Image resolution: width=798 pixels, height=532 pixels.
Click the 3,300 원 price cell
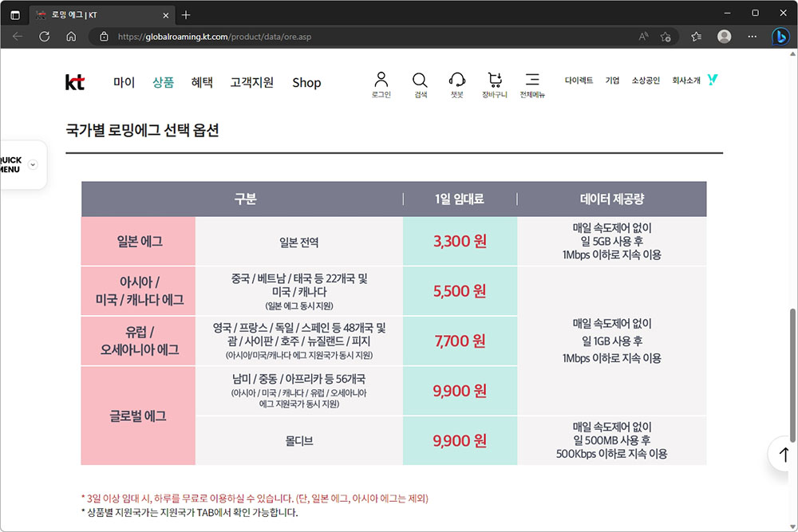[x=460, y=242]
